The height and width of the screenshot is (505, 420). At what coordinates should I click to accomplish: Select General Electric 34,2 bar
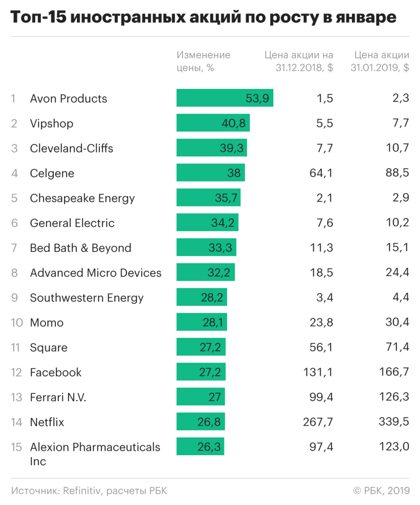coord(207,222)
